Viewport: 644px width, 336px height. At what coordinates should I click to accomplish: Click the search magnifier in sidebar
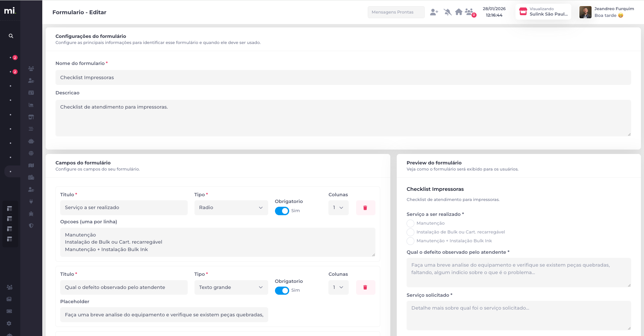(x=11, y=36)
